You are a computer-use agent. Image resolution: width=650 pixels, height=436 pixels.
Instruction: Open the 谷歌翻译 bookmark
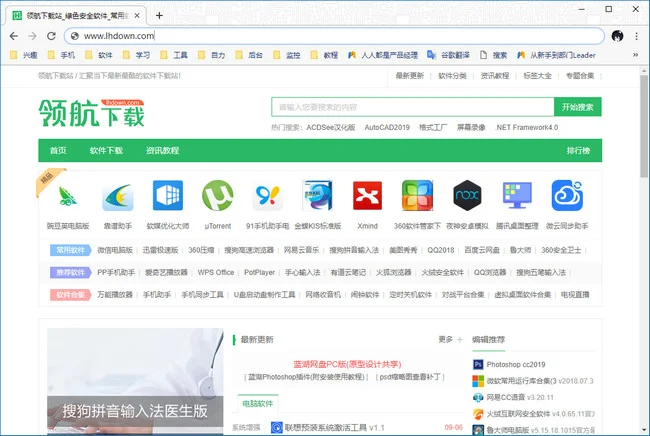pos(449,55)
